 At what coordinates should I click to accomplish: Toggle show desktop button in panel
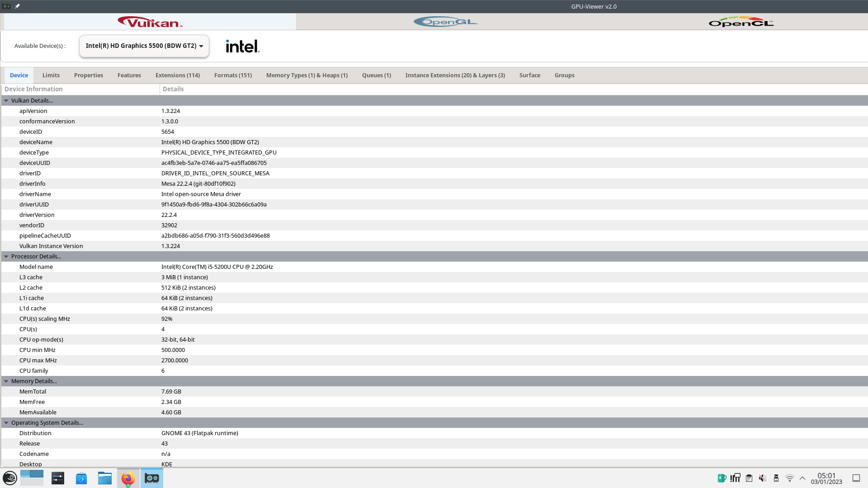click(856, 478)
